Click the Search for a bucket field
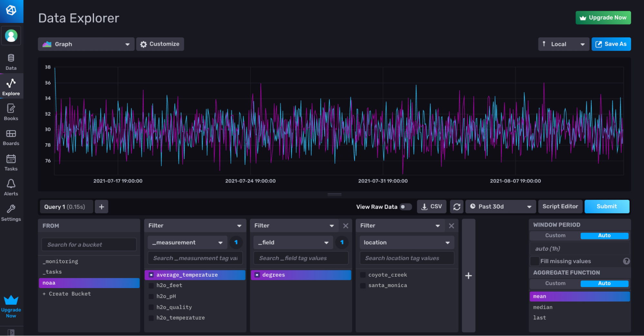The width and height of the screenshot is (644, 336). click(x=89, y=245)
